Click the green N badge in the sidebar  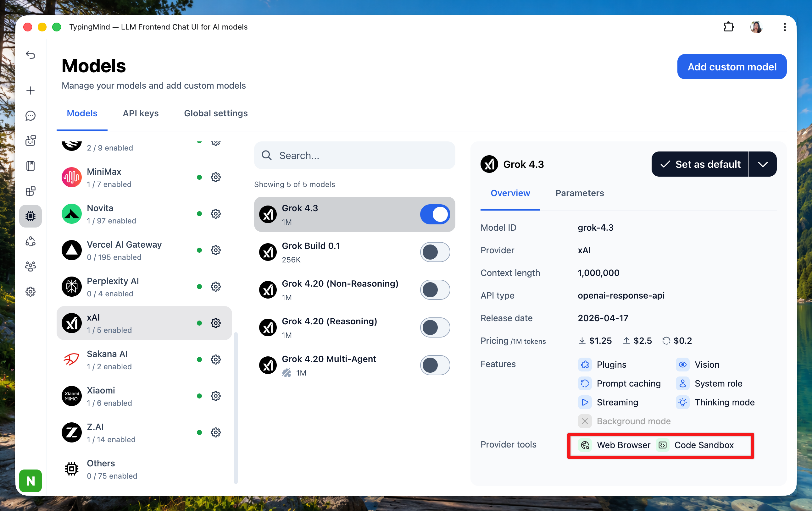[x=31, y=481]
